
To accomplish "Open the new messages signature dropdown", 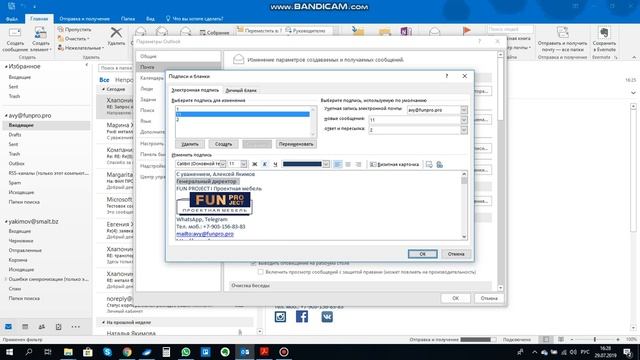I will pyautogui.click(x=464, y=120).
